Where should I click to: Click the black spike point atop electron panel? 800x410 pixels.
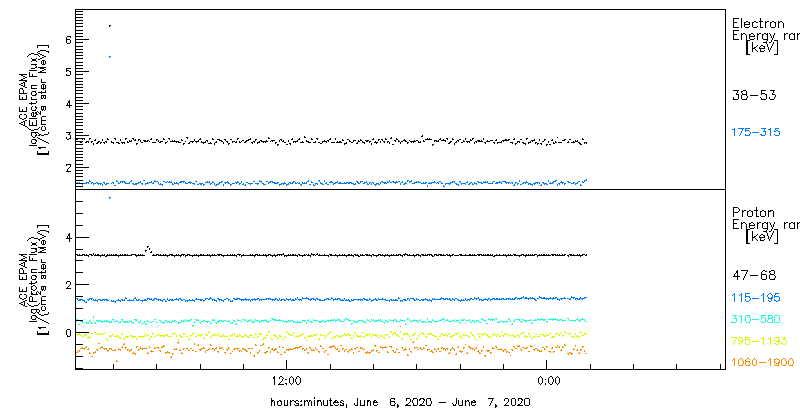[110, 25]
